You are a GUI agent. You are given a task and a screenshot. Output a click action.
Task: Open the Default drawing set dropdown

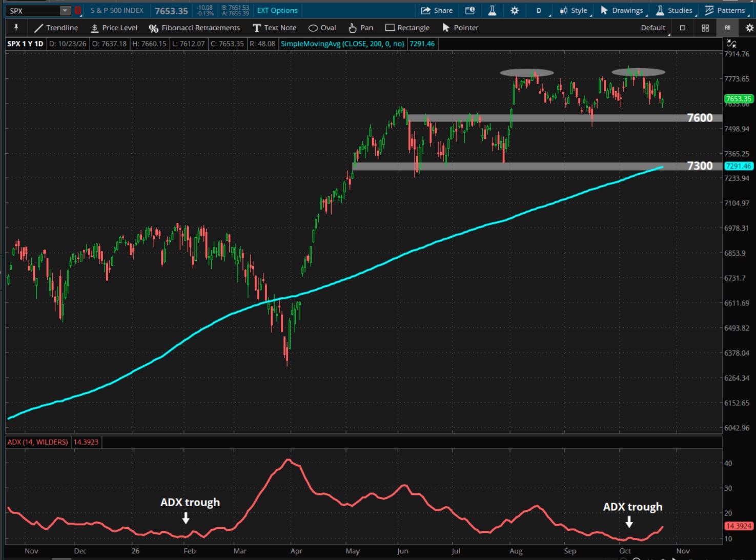[x=656, y=28]
